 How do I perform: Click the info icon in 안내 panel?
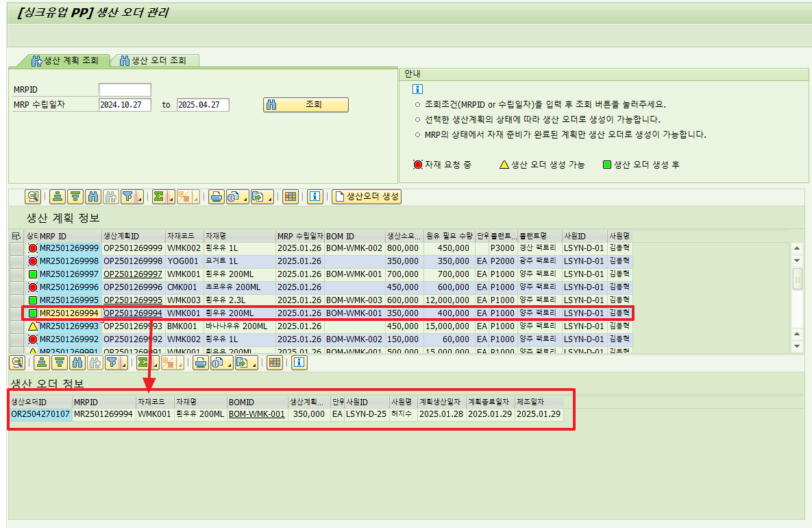pyautogui.click(x=417, y=89)
